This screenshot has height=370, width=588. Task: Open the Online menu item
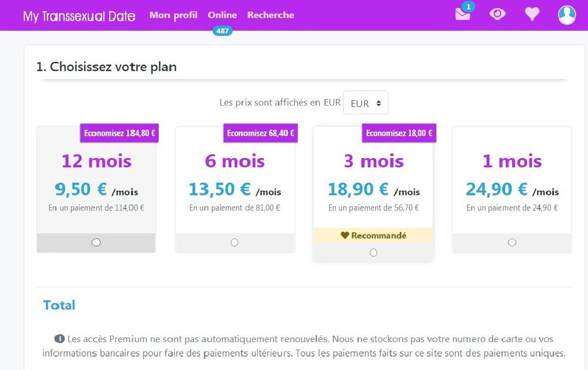pyautogui.click(x=222, y=15)
